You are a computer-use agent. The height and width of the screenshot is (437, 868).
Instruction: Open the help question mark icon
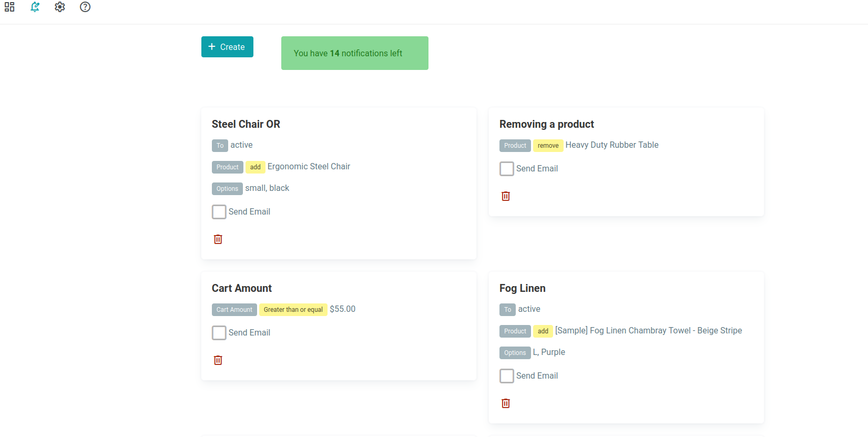[x=85, y=7]
